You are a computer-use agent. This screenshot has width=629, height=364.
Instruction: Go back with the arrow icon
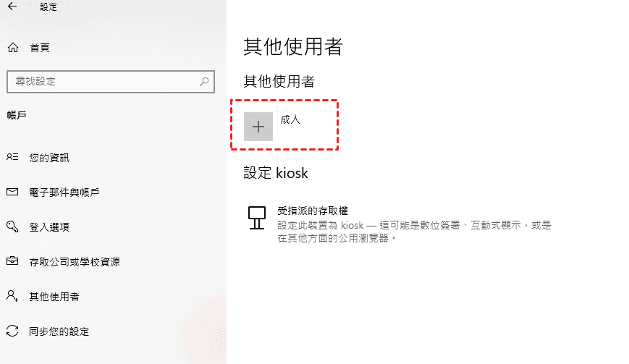click(x=12, y=7)
